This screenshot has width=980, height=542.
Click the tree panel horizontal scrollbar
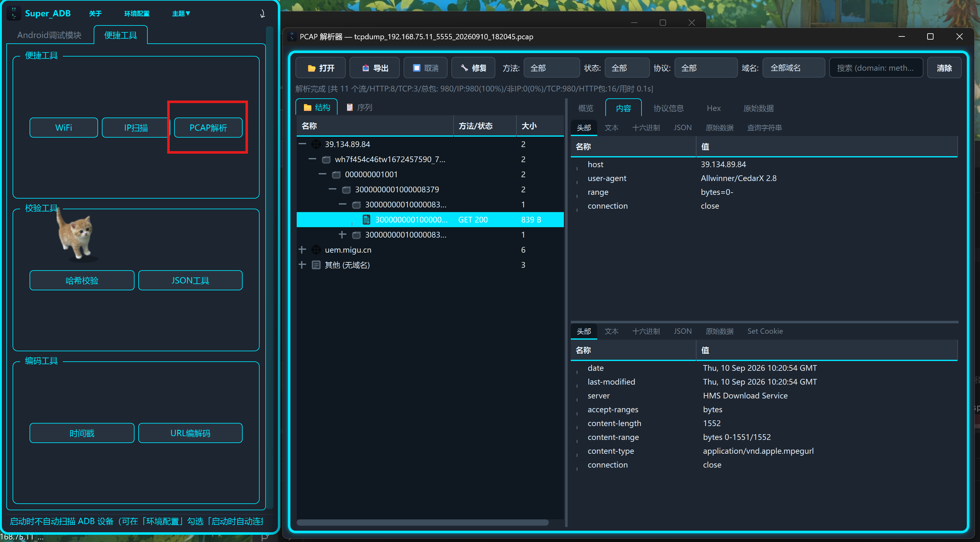(422, 523)
